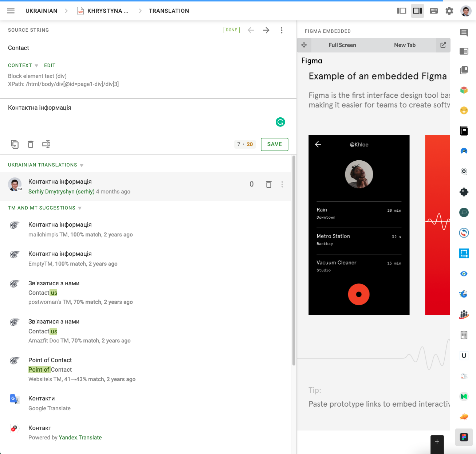This screenshot has width=476, height=454.
Task: Open the dark teal circle app icon
Action: click(464, 212)
